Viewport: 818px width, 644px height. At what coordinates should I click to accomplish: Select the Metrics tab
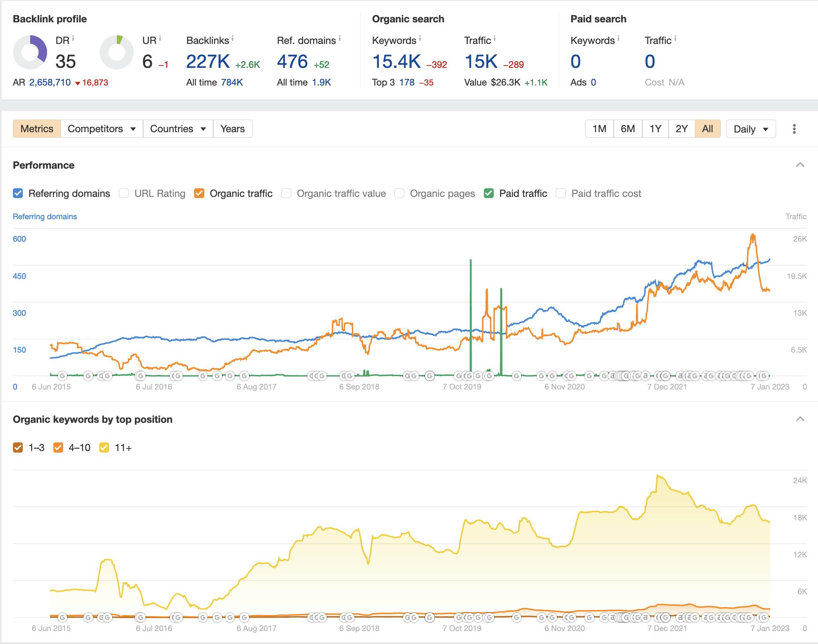point(37,129)
